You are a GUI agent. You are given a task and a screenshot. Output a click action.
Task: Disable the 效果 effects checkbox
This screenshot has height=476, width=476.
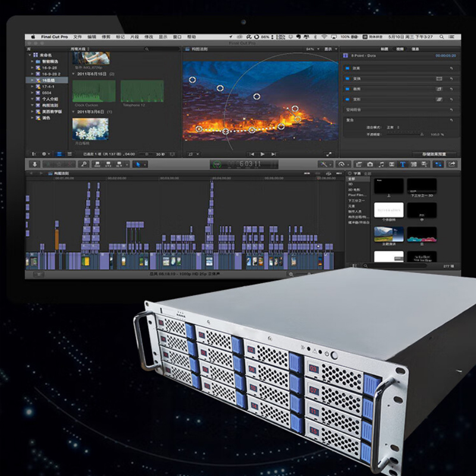coord(347,68)
